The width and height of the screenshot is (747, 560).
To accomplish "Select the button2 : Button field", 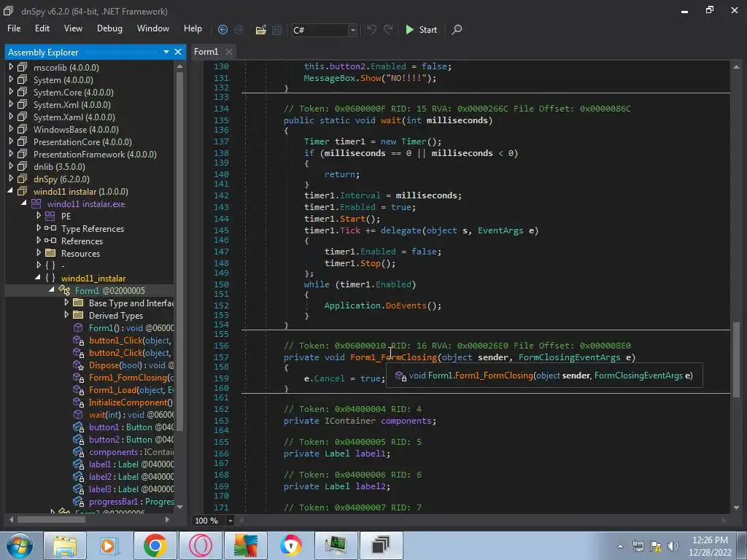I will pos(131,439).
